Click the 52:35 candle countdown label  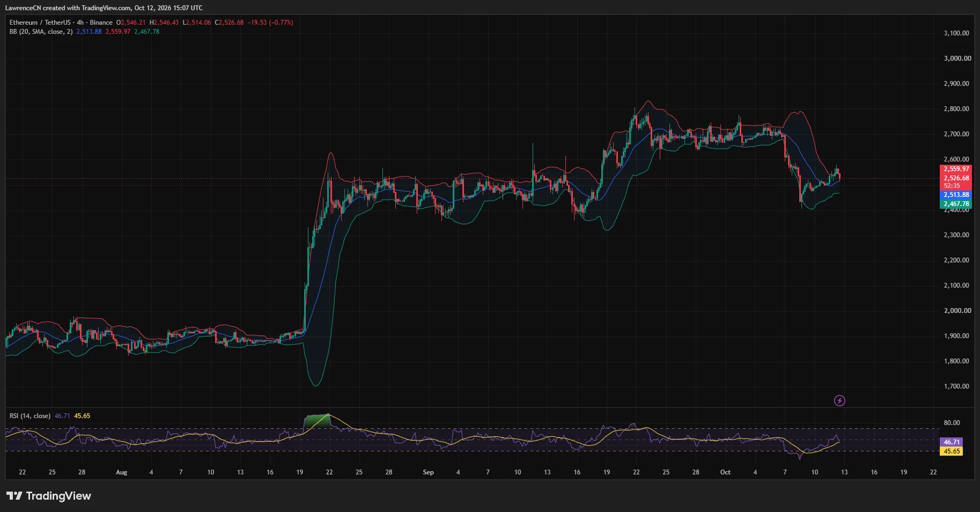pyautogui.click(x=952, y=186)
